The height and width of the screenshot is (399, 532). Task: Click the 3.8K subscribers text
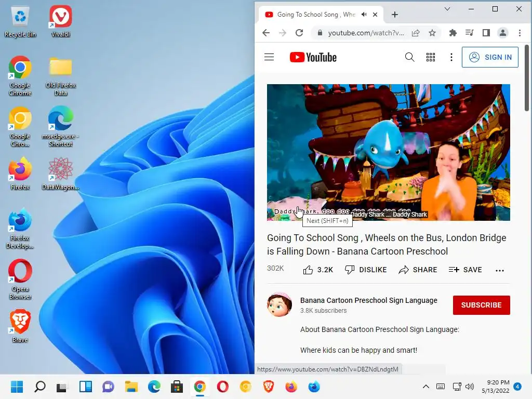323,311
